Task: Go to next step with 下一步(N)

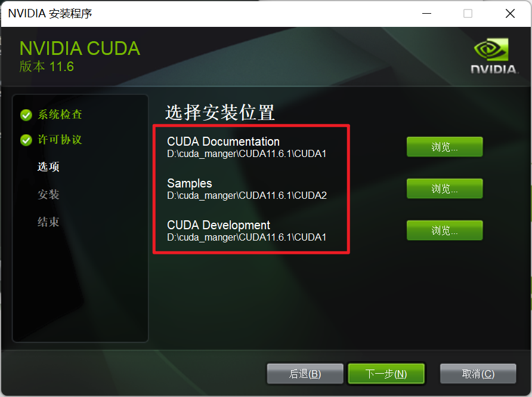Action: coord(386,374)
